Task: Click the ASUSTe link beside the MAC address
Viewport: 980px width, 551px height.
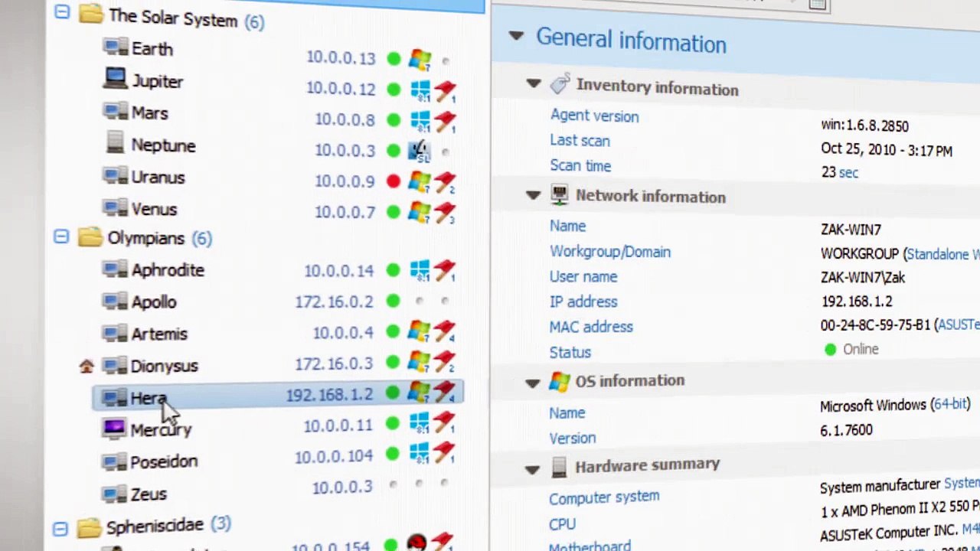Action: pos(959,325)
